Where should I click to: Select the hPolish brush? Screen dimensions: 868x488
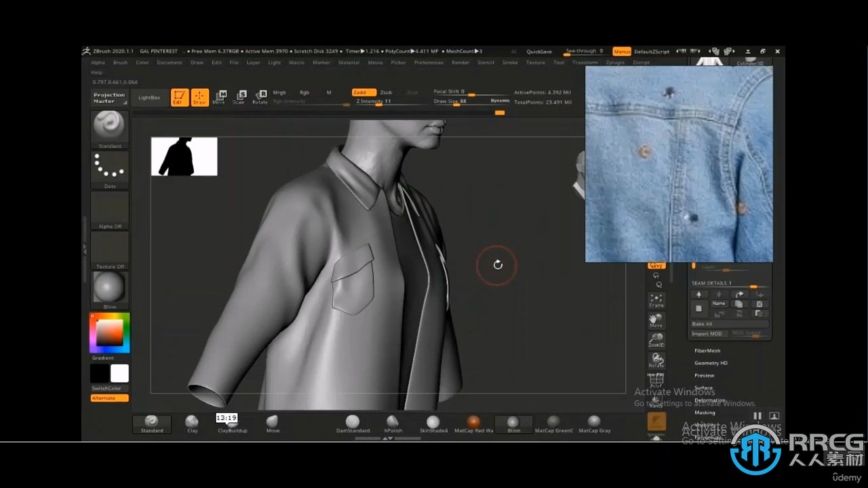coord(393,424)
